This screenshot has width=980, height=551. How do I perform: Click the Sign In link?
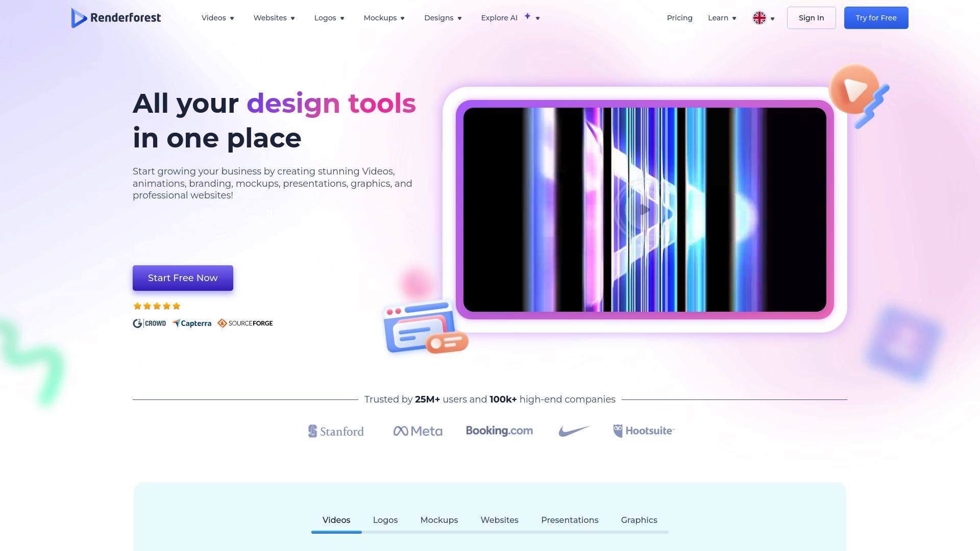pos(811,17)
